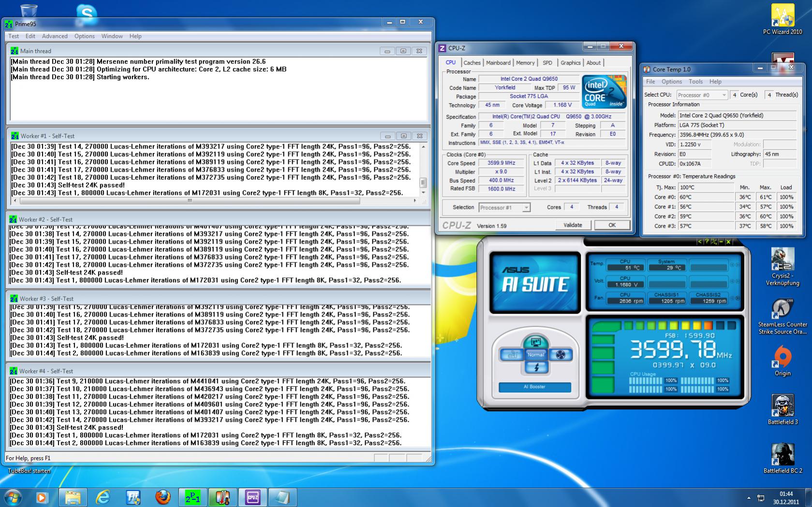812x507 pixels.
Task: Switch to CPU-Z via its taskbar icon
Action: (x=252, y=497)
